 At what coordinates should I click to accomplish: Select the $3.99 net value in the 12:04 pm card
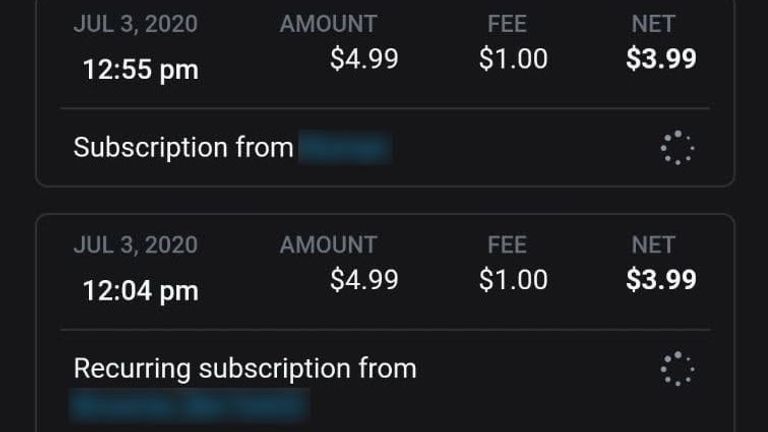pyautogui.click(x=661, y=280)
